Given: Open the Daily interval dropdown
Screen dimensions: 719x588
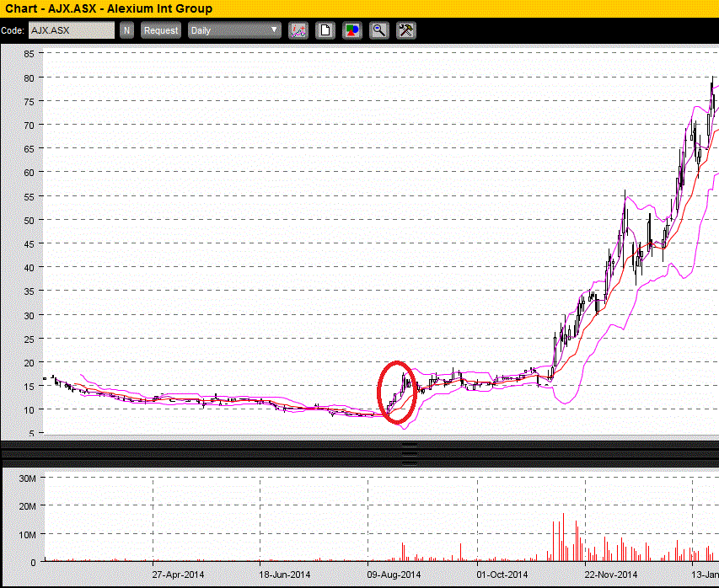Looking at the screenshot, I should [x=234, y=30].
